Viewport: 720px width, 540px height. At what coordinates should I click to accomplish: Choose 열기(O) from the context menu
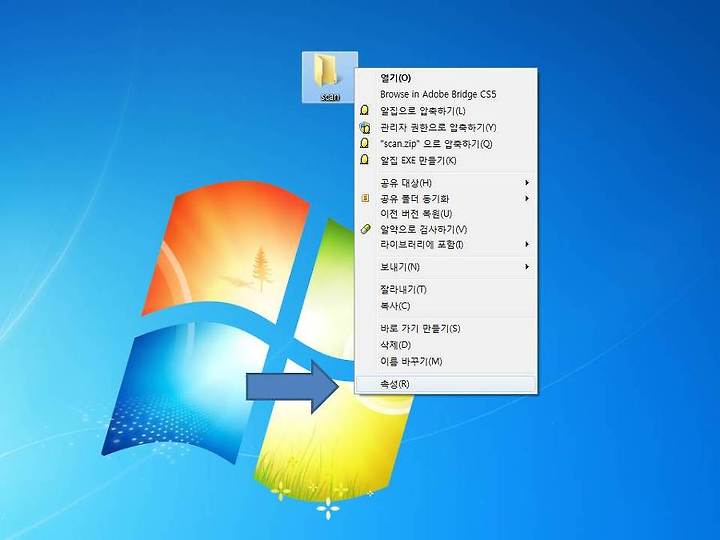tap(445, 78)
